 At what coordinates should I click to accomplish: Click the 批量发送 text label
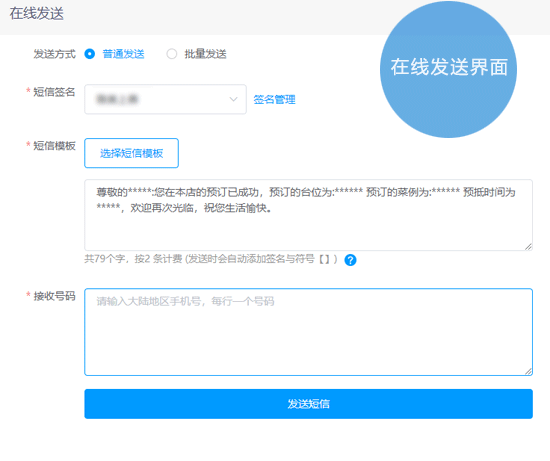(206, 54)
